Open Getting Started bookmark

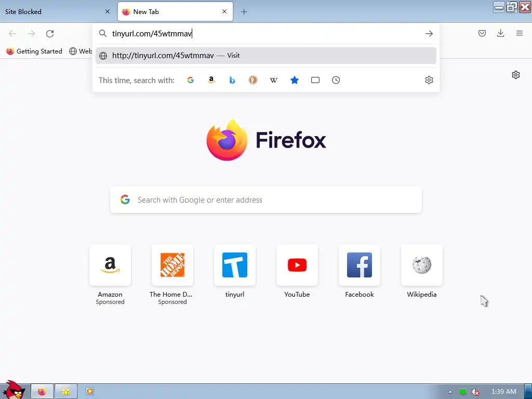click(34, 51)
